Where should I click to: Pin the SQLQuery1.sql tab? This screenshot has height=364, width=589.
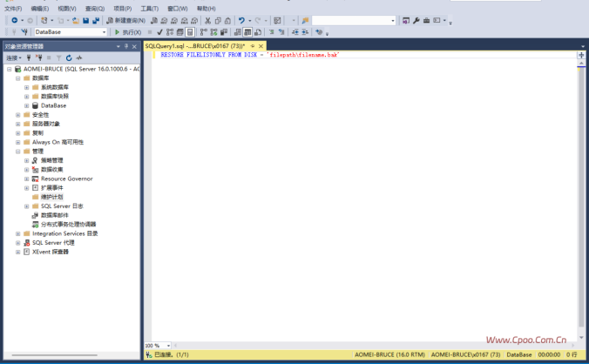point(253,46)
